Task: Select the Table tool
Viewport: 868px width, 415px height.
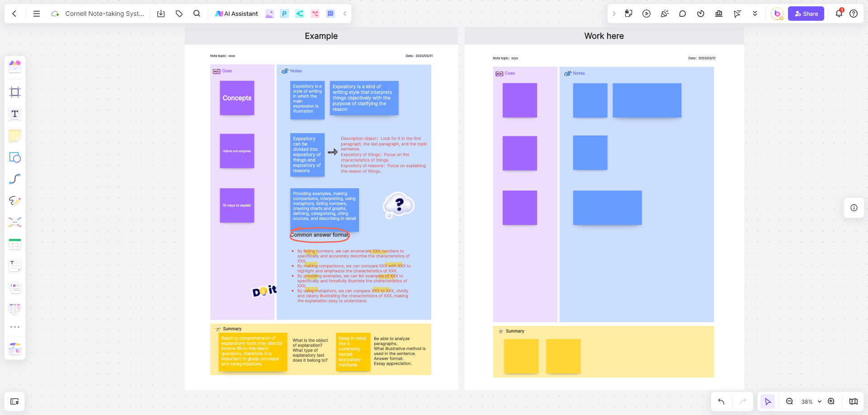Action: click(15, 244)
